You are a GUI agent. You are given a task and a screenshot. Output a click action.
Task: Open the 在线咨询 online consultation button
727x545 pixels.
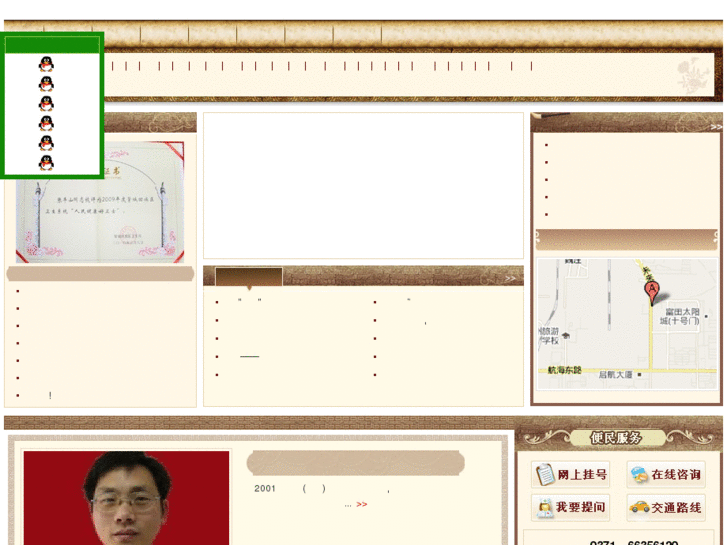tap(666, 474)
